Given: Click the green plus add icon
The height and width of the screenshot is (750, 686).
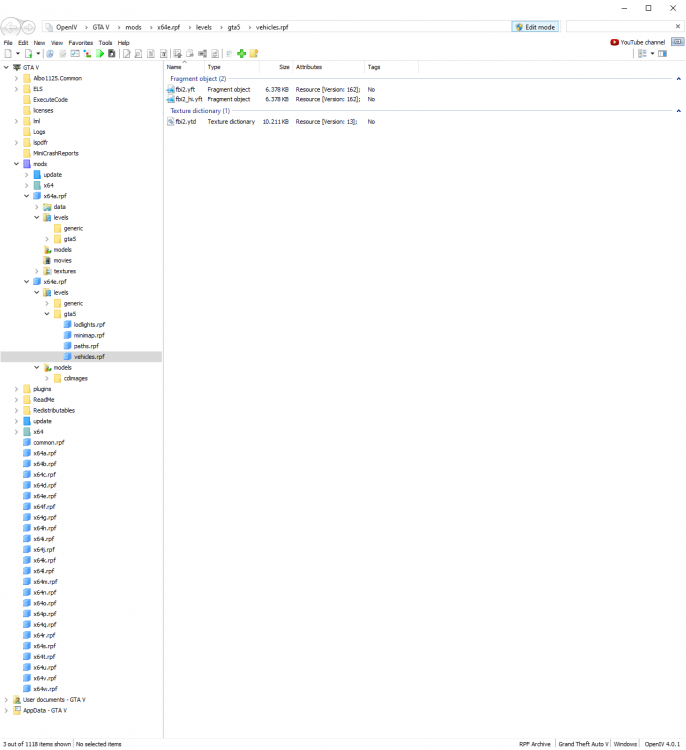Looking at the screenshot, I should click(x=242, y=54).
